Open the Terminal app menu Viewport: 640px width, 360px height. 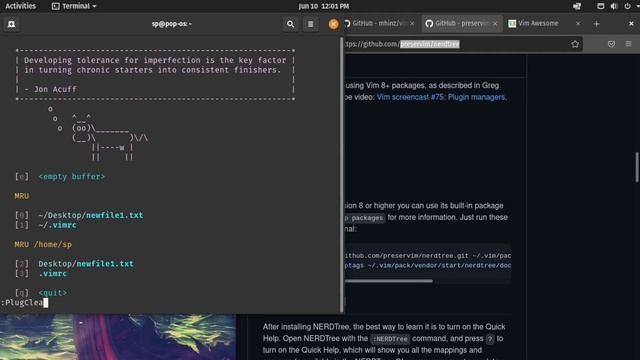point(74,6)
